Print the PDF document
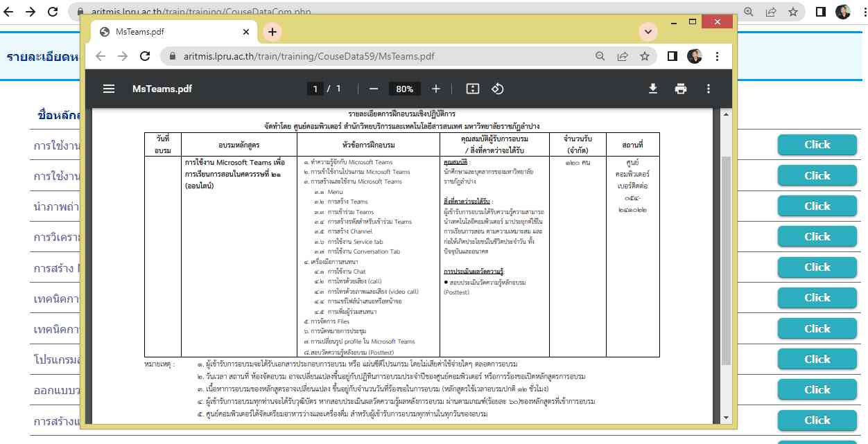This screenshot has height=444, width=868. tap(681, 89)
